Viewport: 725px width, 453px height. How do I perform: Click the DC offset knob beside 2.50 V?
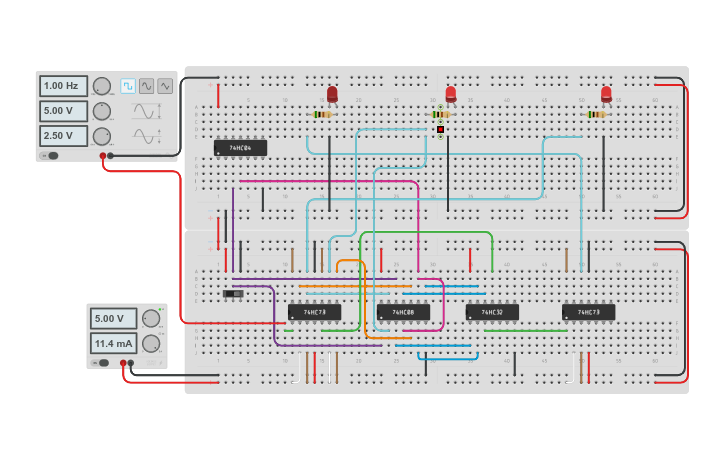(x=102, y=135)
